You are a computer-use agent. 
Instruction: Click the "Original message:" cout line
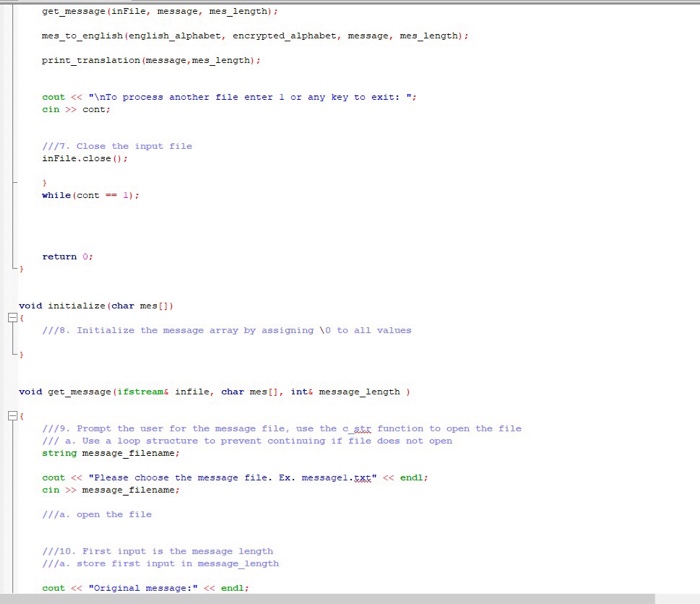[145, 588]
